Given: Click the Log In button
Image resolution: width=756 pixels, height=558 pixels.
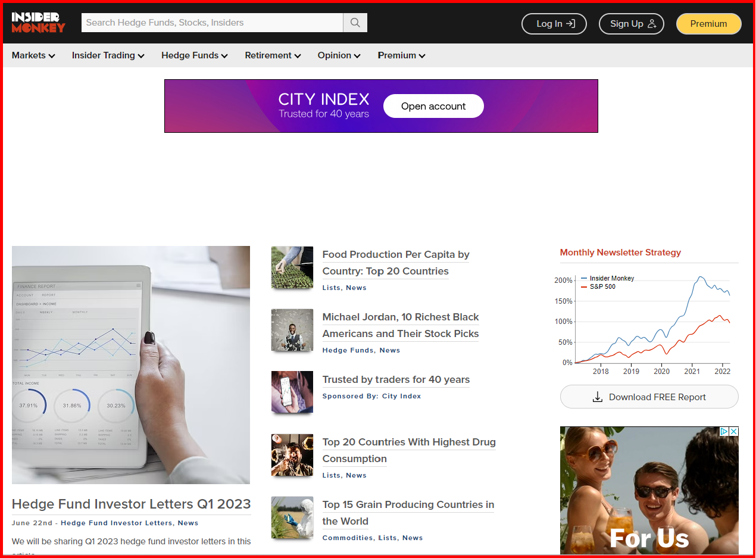Looking at the screenshot, I should [554, 24].
